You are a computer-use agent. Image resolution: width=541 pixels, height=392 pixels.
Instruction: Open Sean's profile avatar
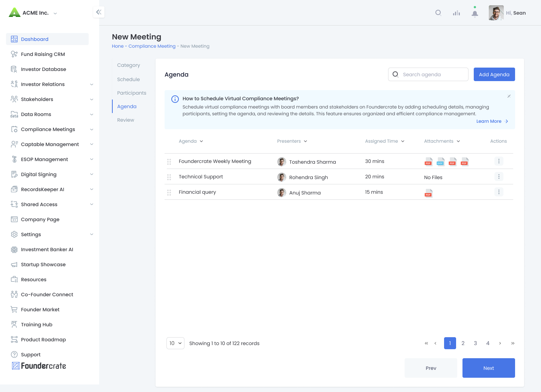pyautogui.click(x=496, y=13)
